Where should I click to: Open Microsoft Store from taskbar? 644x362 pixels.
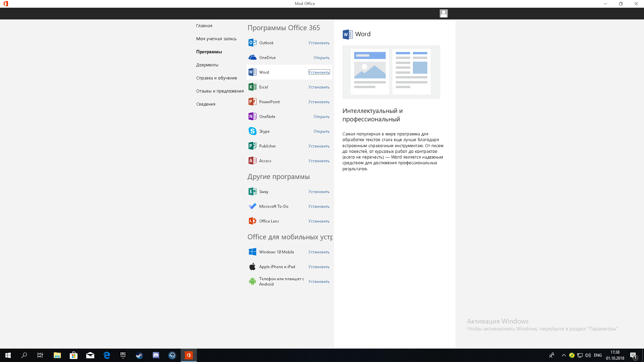click(x=73, y=355)
